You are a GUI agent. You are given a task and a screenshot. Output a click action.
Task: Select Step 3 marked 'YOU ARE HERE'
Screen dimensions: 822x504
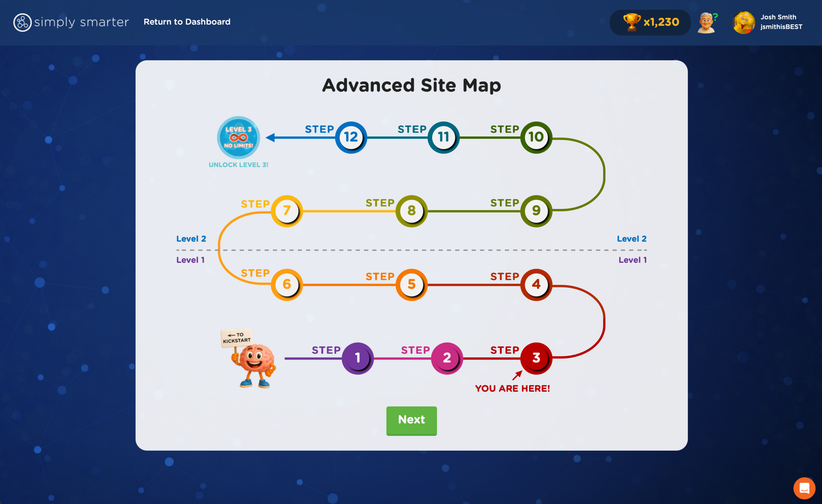[x=536, y=358]
